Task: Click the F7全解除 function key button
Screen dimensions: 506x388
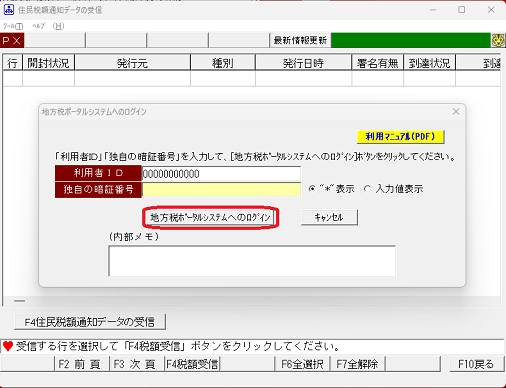Action: tap(358, 364)
